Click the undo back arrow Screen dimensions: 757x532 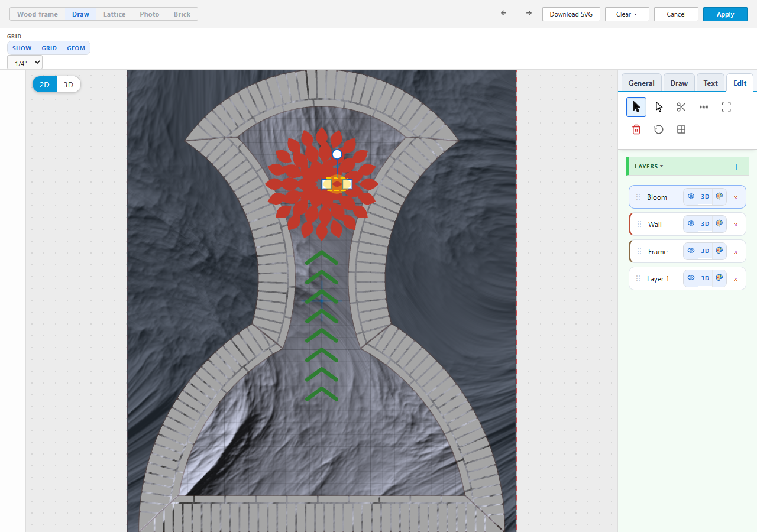tap(504, 13)
